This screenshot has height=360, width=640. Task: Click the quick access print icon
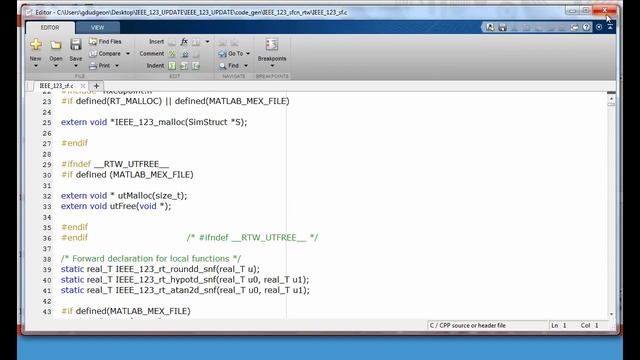(575, 27)
